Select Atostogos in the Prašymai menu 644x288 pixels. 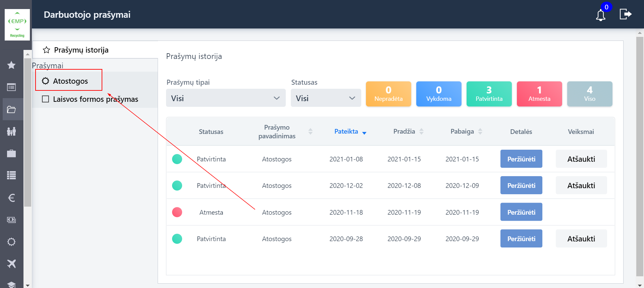[x=70, y=81]
